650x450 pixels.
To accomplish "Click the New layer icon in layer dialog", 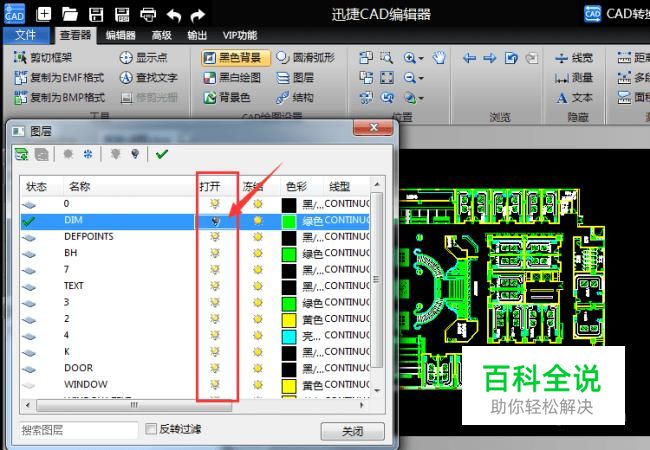I will (22, 154).
